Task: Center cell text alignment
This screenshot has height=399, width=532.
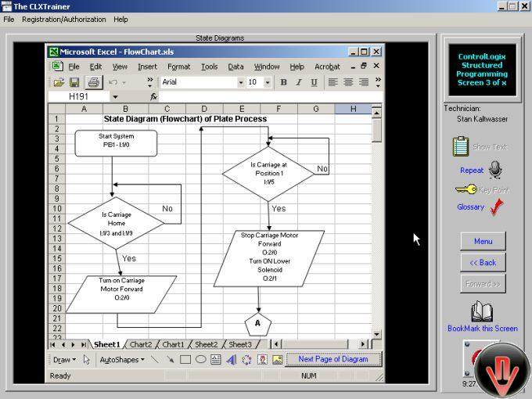Action: point(348,82)
